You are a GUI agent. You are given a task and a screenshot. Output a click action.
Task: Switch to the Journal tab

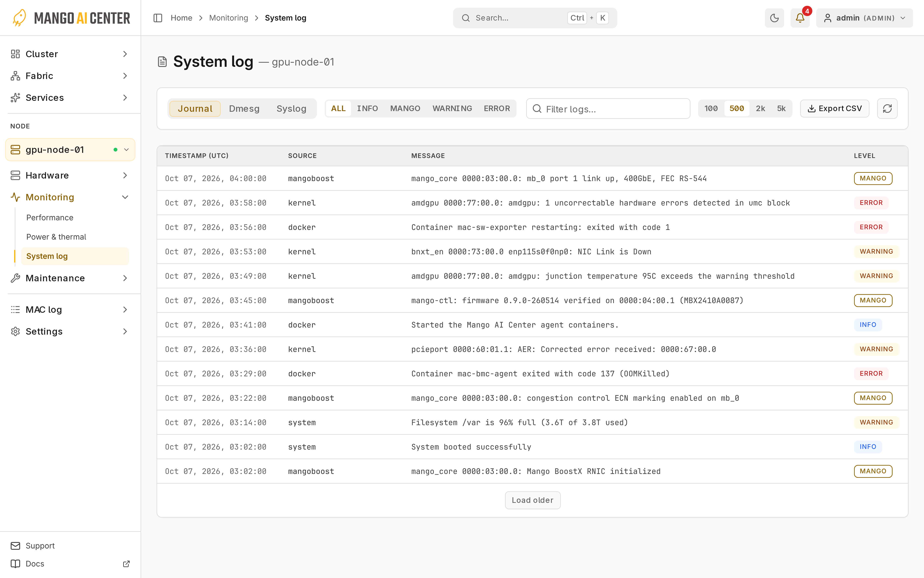(x=195, y=109)
